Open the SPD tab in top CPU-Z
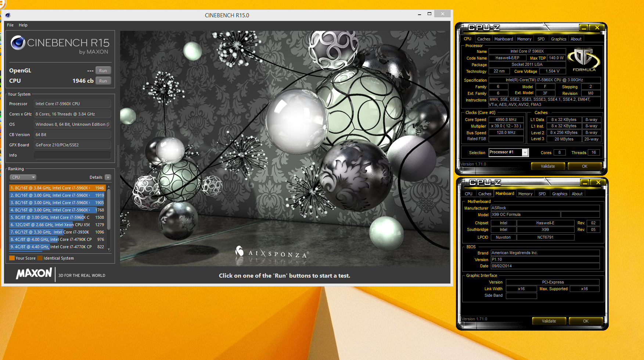Screen dimensions: 644x360 tap(541, 39)
